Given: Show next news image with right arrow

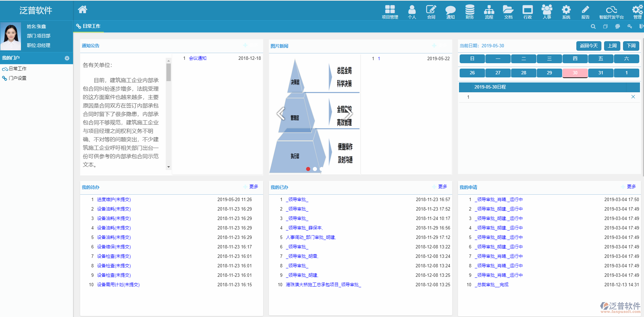Looking at the screenshot, I should click(349, 114).
